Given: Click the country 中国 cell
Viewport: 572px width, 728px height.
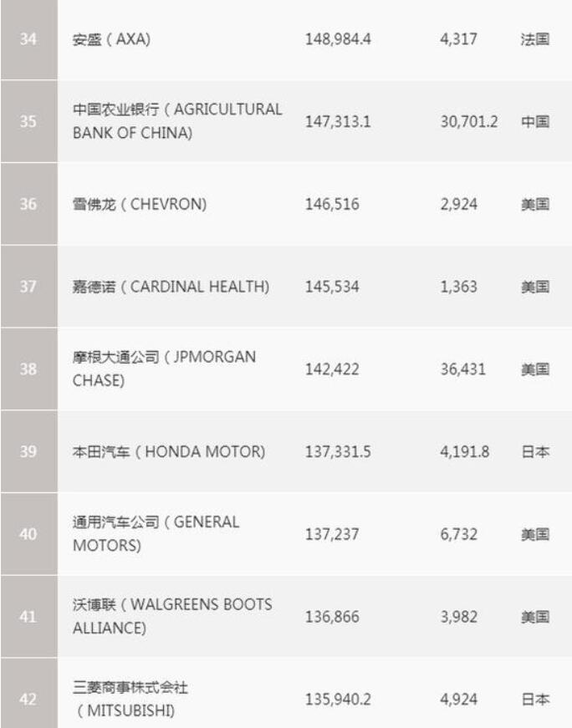Looking at the screenshot, I should tap(535, 121).
